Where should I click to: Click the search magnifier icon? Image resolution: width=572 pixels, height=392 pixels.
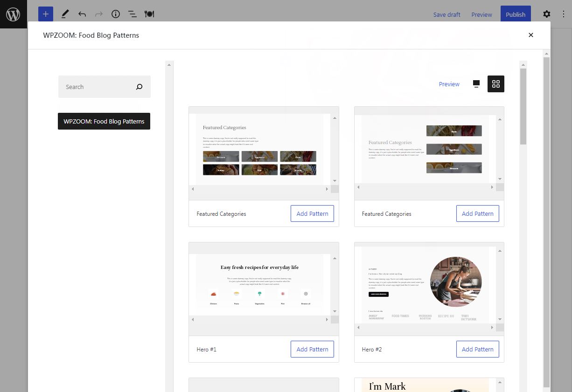pyautogui.click(x=139, y=87)
